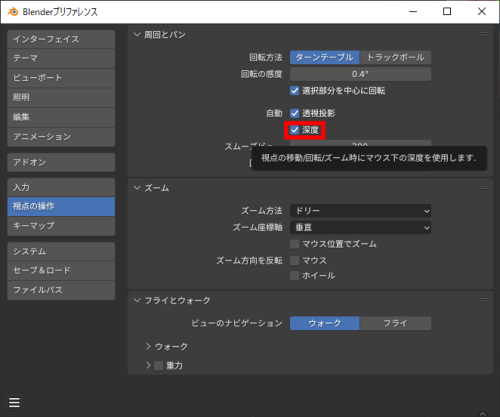This screenshot has height=417, width=500.
Task: Open 編集 preferences tab
Action: pos(61,117)
